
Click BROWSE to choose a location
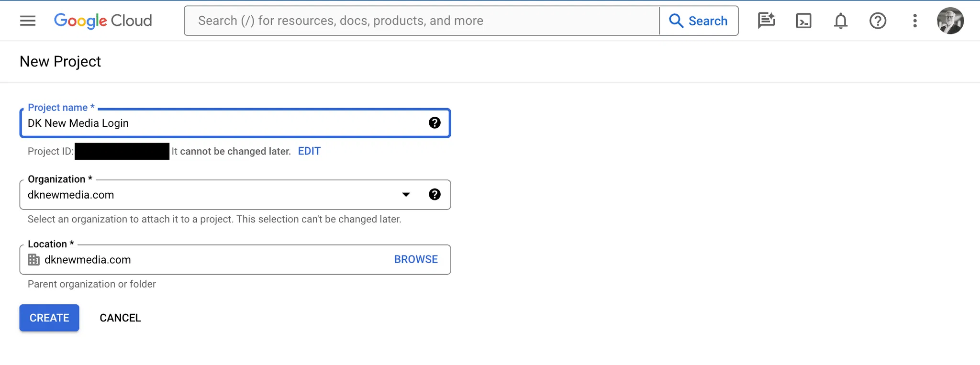[x=416, y=259]
